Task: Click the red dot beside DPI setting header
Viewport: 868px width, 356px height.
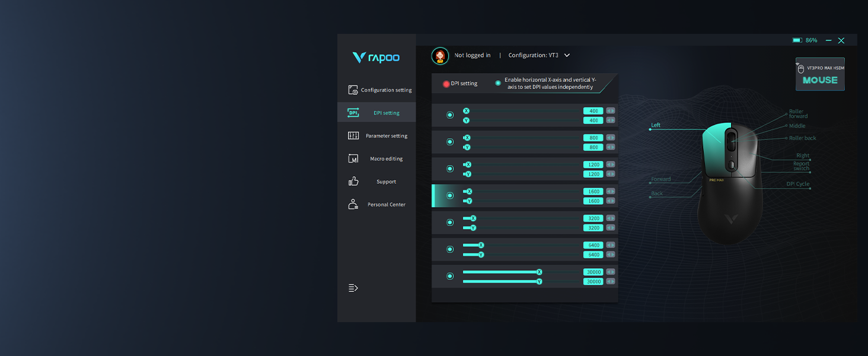Action: (x=446, y=84)
